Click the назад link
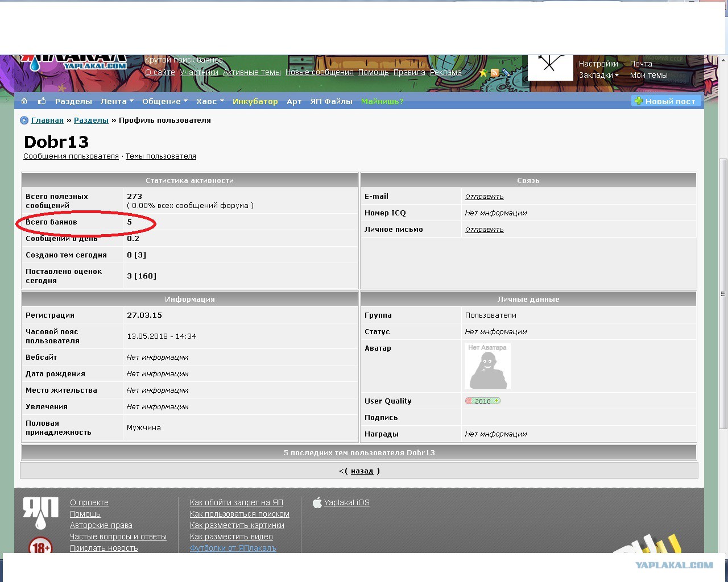728x582 pixels. tap(362, 471)
